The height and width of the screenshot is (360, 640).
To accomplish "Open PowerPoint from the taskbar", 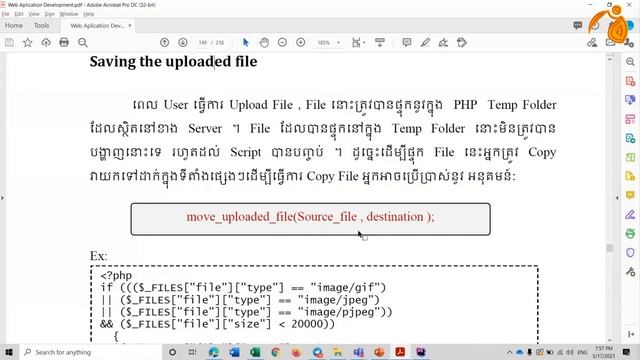I will point(379,352).
